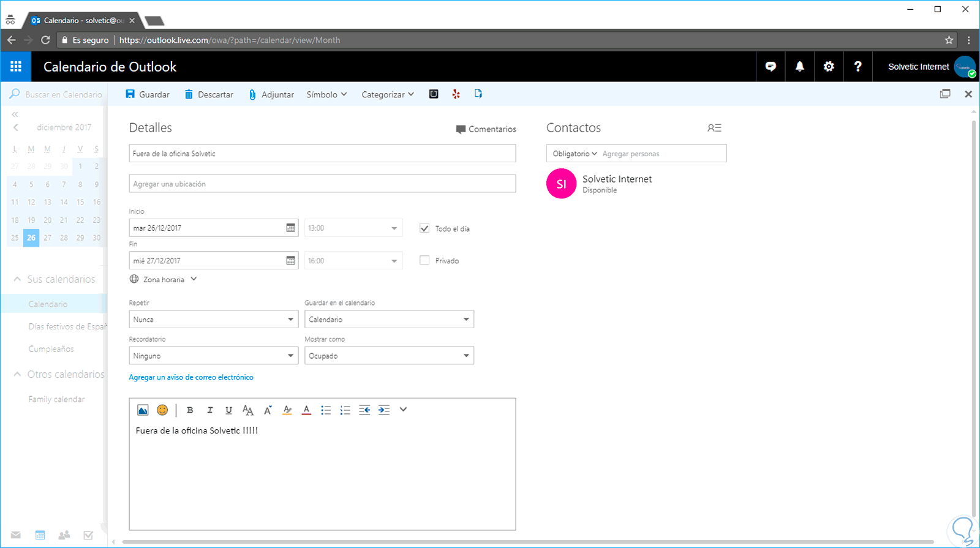Open the Obligatorio attendee type dropdown
The width and height of the screenshot is (980, 548).
click(575, 154)
